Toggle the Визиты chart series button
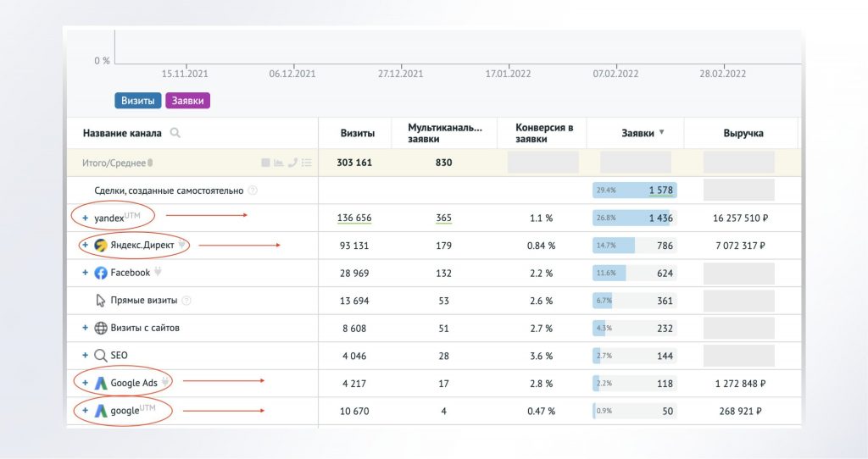Viewport: 868px width, 459px height. click(x=137, y=101)
